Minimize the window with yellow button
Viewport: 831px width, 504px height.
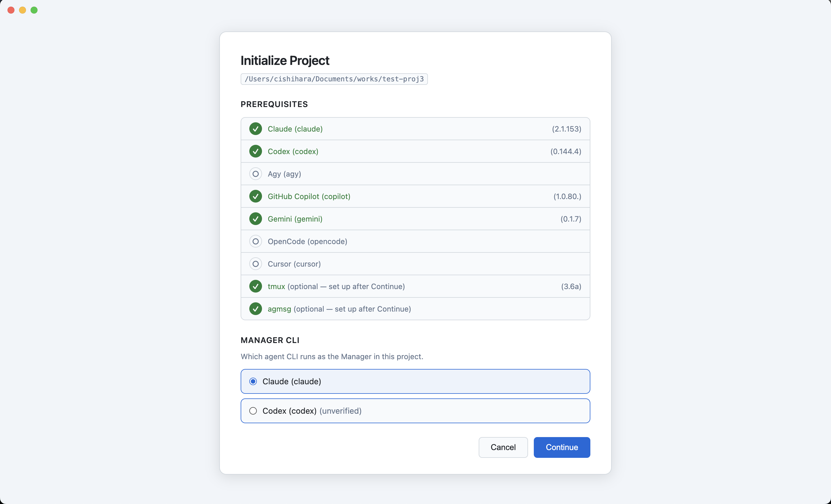23,10
